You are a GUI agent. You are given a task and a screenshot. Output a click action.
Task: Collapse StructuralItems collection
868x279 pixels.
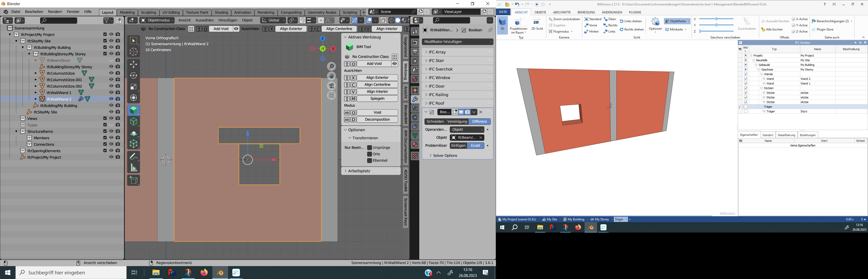16,131
